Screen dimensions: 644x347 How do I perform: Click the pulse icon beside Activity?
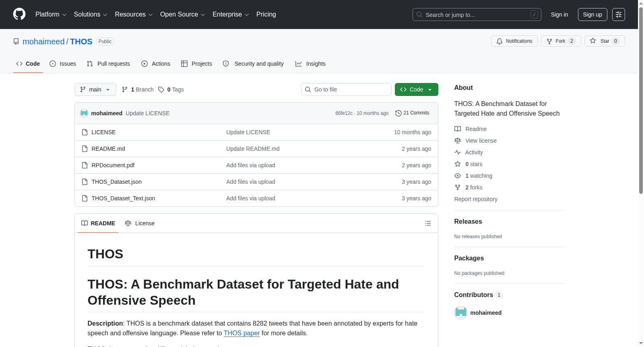(458, 152)
